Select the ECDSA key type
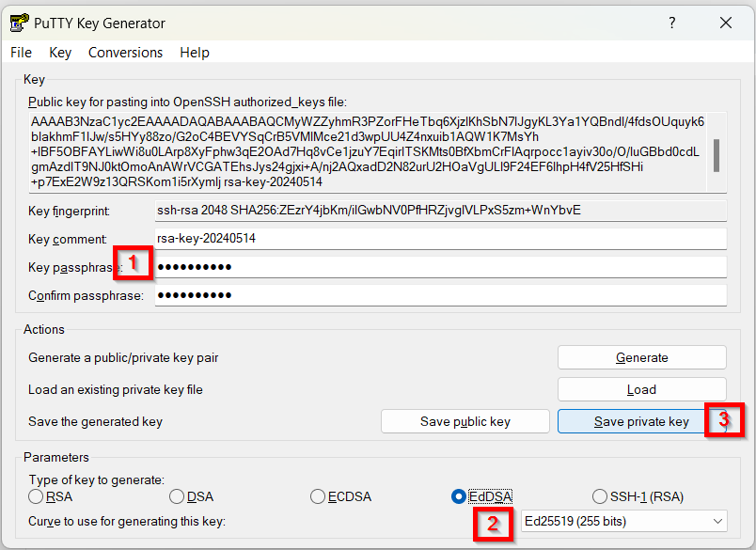756x550 pixels. coord(341,496)
